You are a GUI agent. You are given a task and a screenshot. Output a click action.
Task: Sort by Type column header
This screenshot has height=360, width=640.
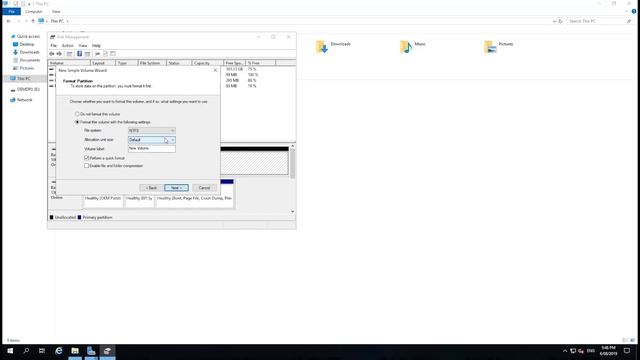[126, 63]
